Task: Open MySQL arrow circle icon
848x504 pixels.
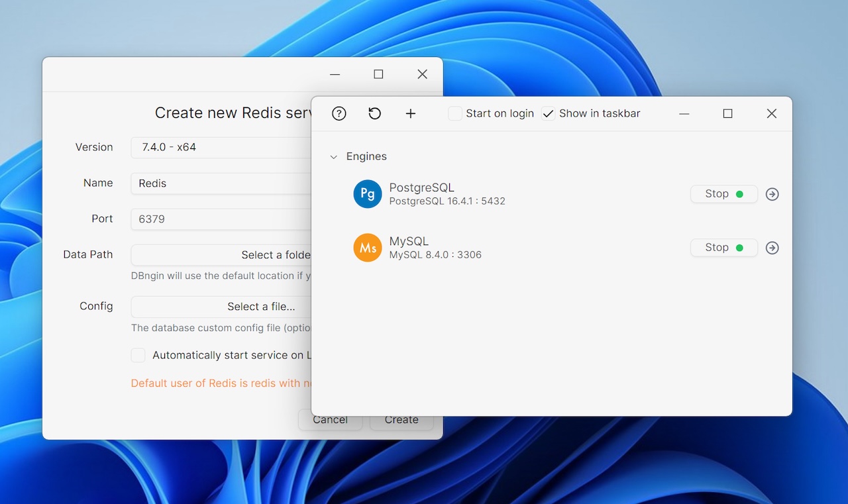Action: 772,248
